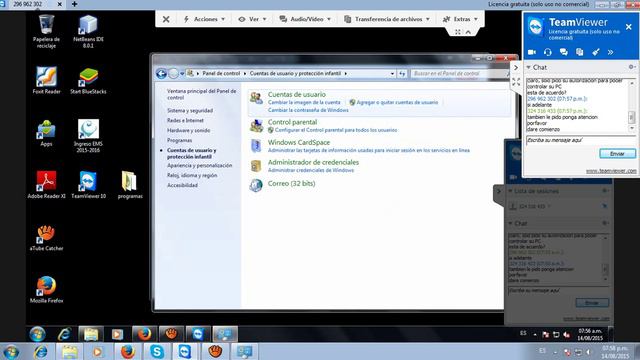Open Chat settings gear dropdown
Image resolution: width=640 pixels, height=360 pixels.
[632, 67]
